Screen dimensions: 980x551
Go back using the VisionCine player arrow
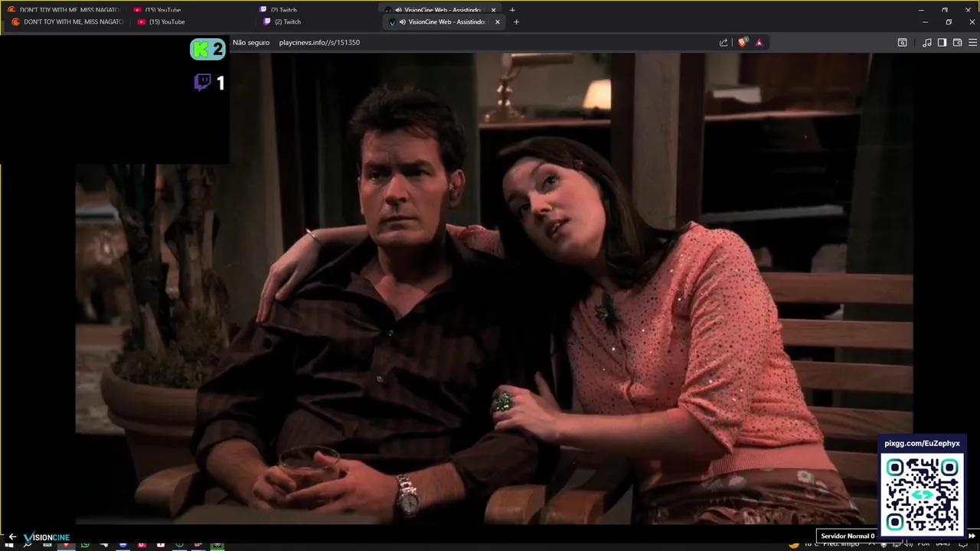(12, 537)
